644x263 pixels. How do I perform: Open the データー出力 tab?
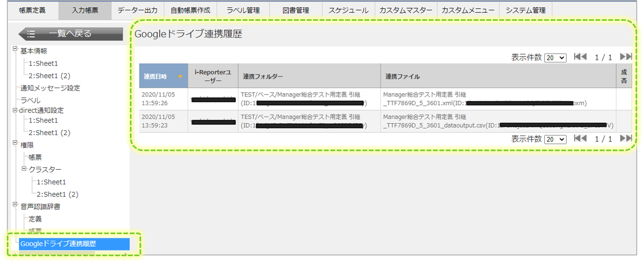[138, 10]
